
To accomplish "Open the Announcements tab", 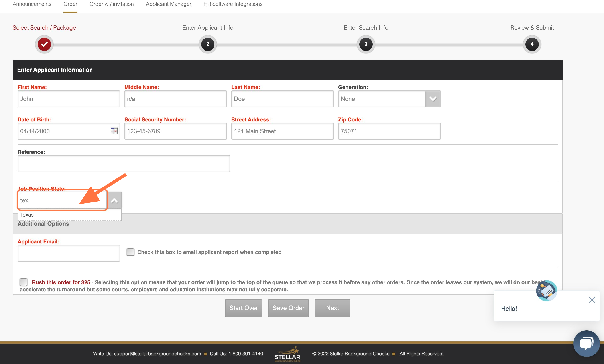I will (32, 4).
